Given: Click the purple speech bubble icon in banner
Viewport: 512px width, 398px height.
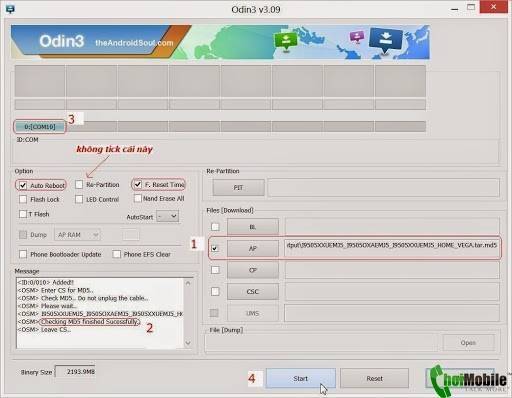Looking at the screenshot, I should (357, 37).
